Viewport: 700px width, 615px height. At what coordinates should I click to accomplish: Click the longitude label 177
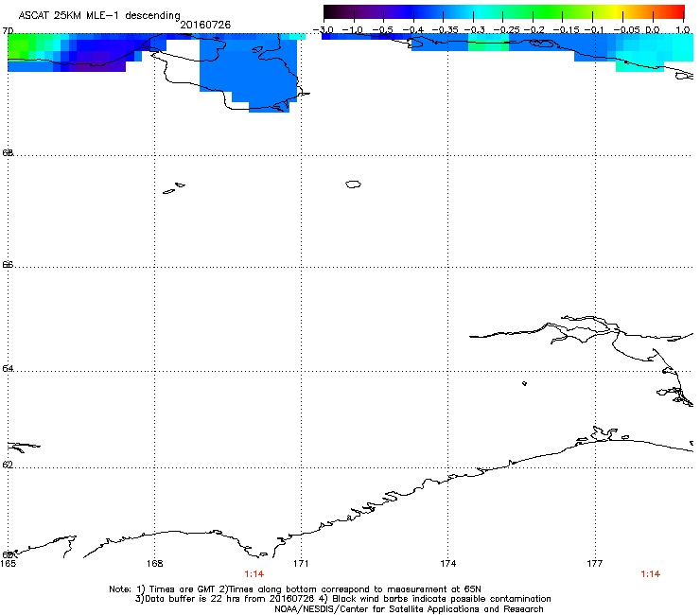(595, 564)
